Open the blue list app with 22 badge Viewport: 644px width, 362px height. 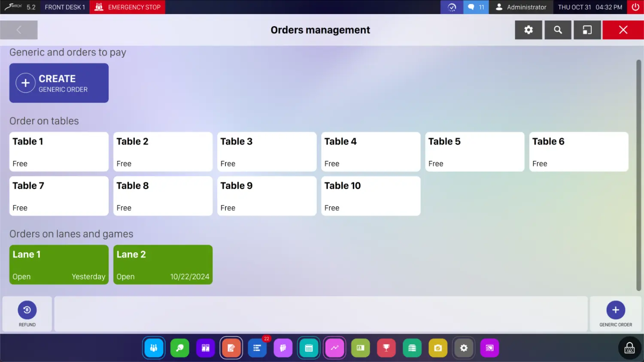tap(257, 348)
